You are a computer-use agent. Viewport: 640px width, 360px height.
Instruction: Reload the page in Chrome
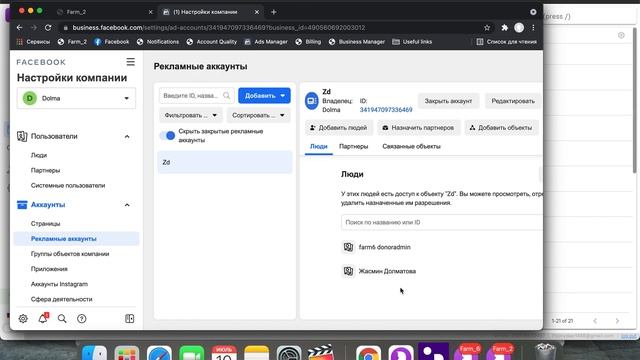coord(48,28)
